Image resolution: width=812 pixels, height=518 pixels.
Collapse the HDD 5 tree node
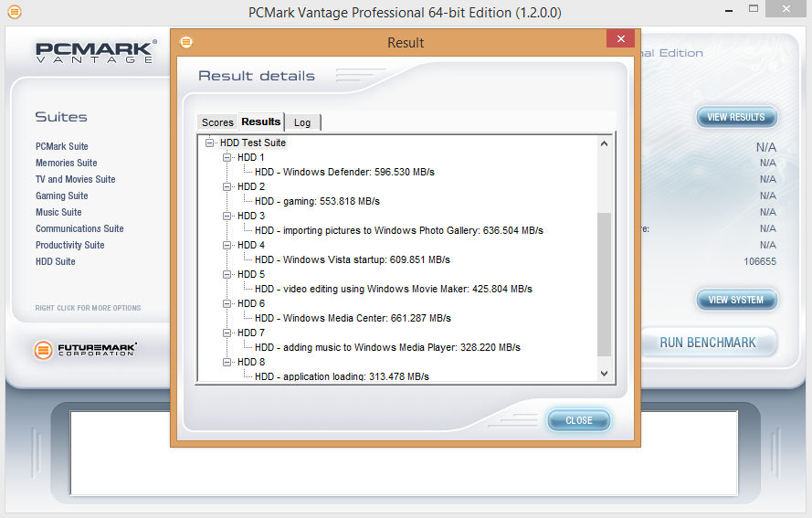pos(227,275)
